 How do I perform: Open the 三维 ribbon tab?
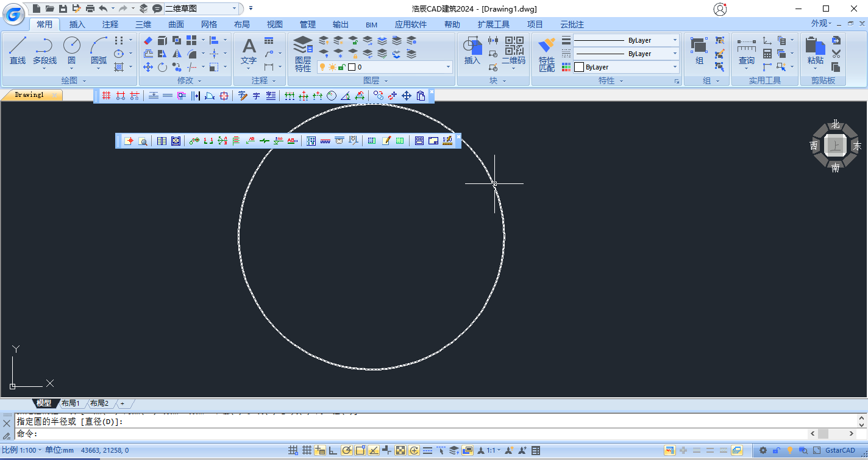(143, 24)
